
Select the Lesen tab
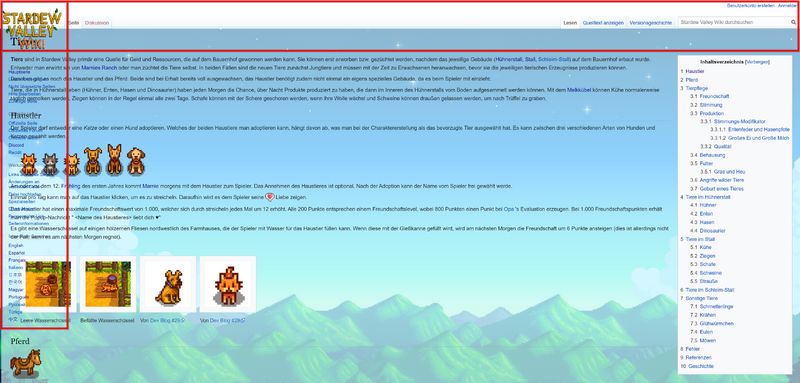(x=570, y=23)
